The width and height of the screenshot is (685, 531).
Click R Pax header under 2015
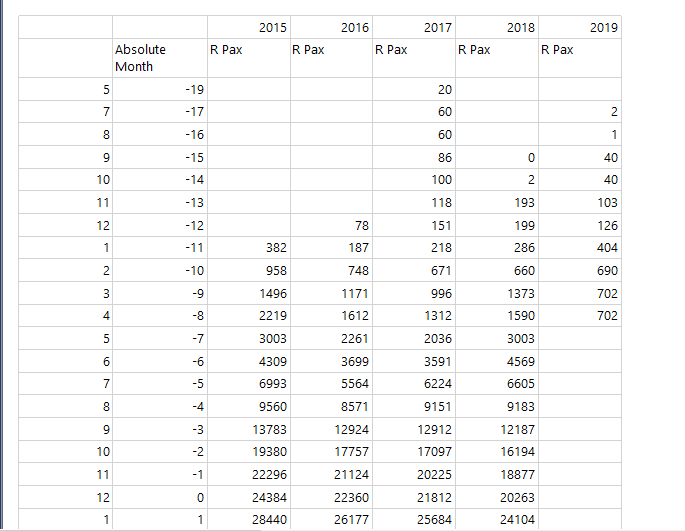point(249,58)
